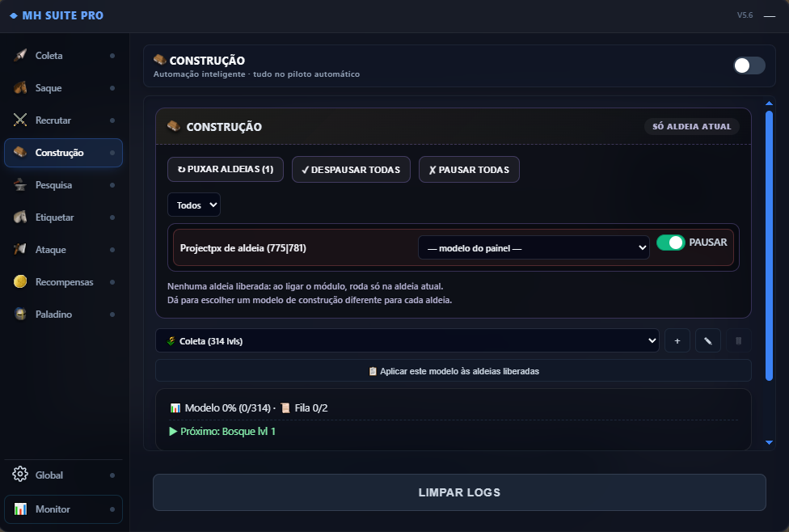Click the Recompensas gold coin icon
This screenshot has width=789, height=532.
tap(20, 281)
